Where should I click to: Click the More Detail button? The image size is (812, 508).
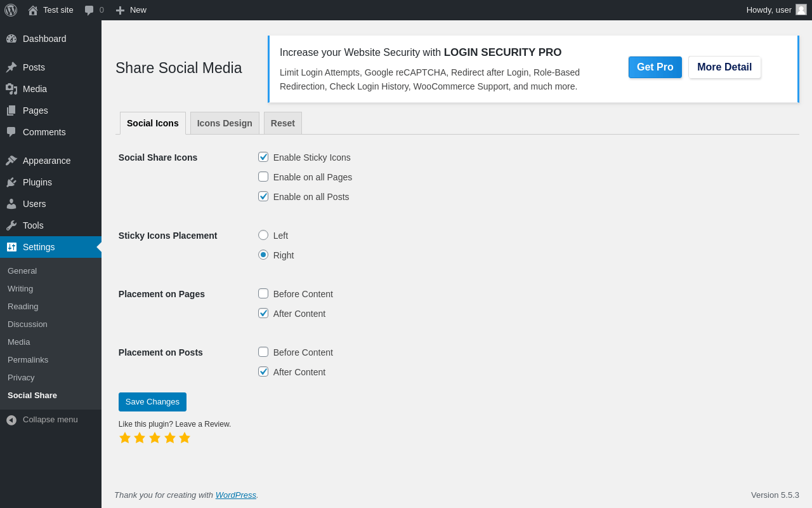pos(724,67)
